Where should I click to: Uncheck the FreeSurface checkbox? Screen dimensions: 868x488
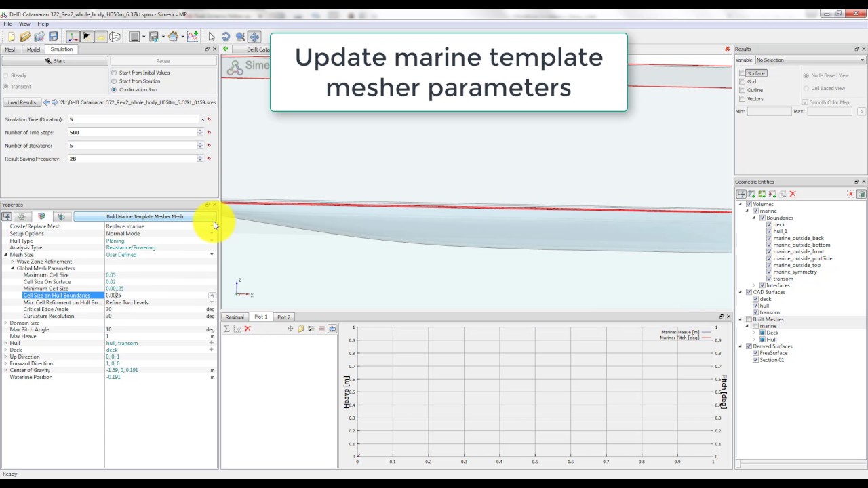click(756, 353)
